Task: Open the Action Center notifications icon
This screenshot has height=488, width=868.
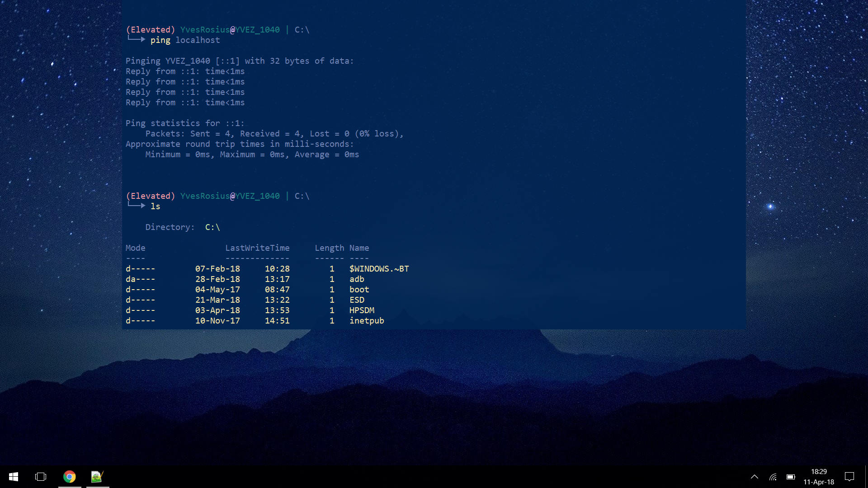Action: [x=849, y=477]
